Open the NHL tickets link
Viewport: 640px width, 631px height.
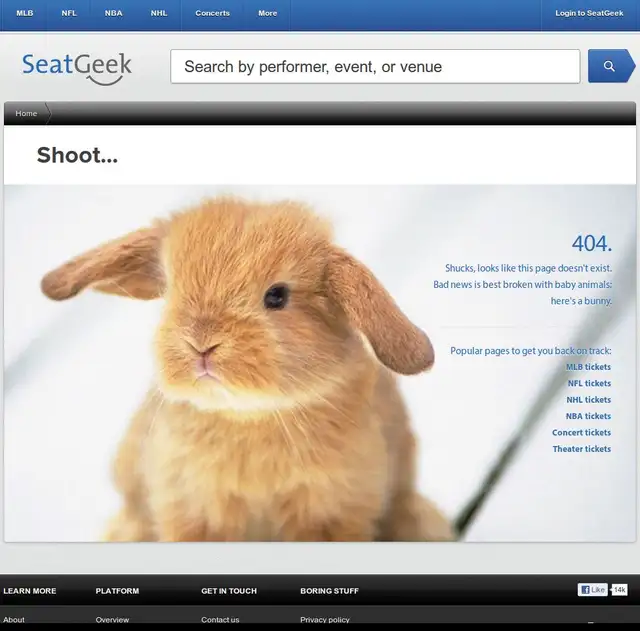tap(589, 400)
